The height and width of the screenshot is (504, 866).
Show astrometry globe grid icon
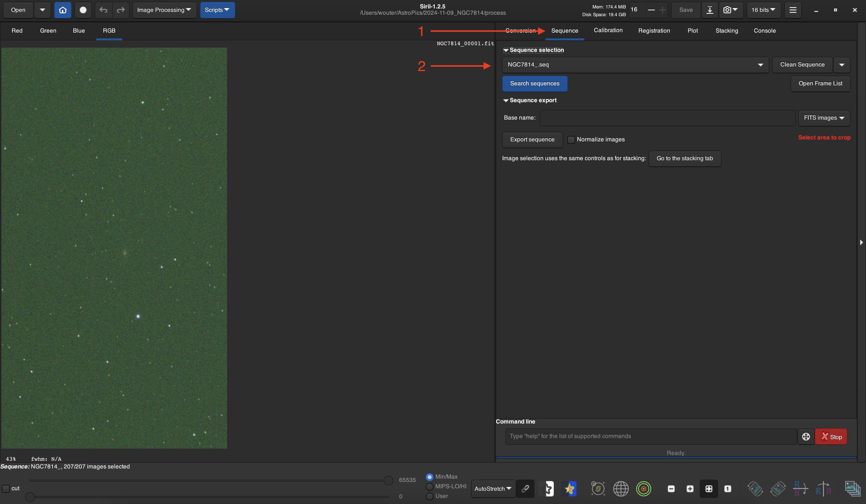(x=621, y=488)
